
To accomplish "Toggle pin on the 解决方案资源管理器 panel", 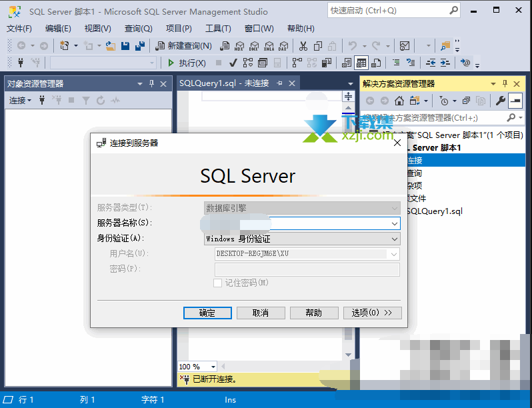I will tap(505, 83).
